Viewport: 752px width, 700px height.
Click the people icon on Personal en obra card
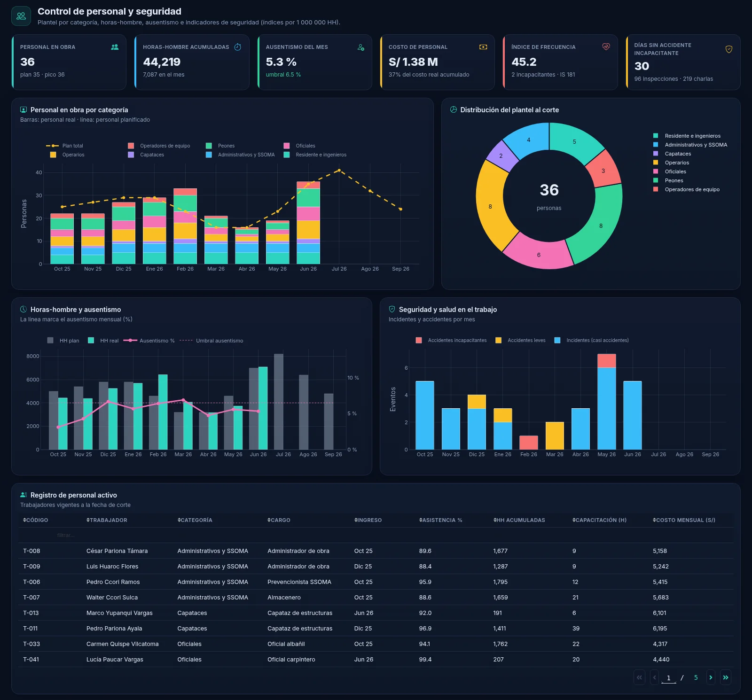[x=115, y=47]
